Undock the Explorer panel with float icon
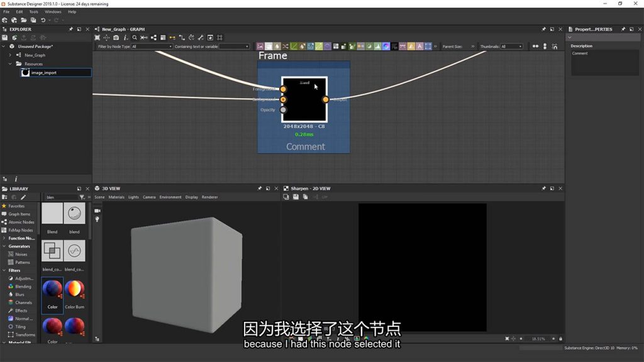Viewport: 644px width, 362px height. [79, 29]
